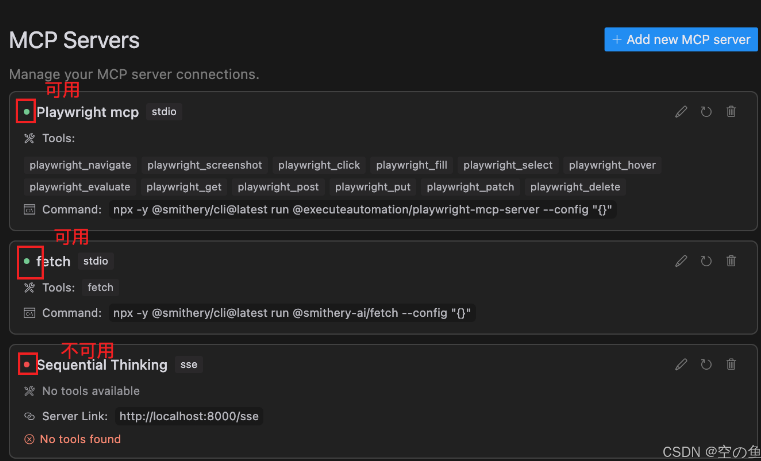Refresh the Sequential Thinking server
This screenshot has height=461, width=761.
pyautogui.click(x=706, y=365)
